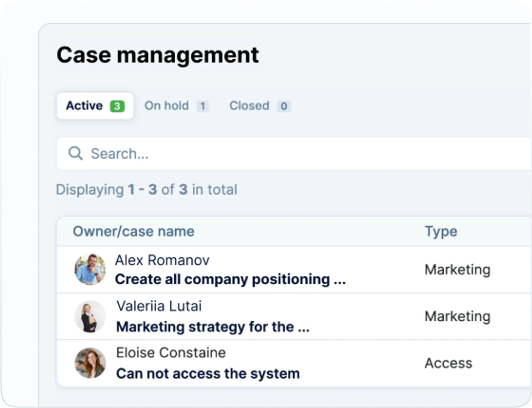The image size is (532, 408).
Task: Sort by the Type column header
Action: pos(441,231)
